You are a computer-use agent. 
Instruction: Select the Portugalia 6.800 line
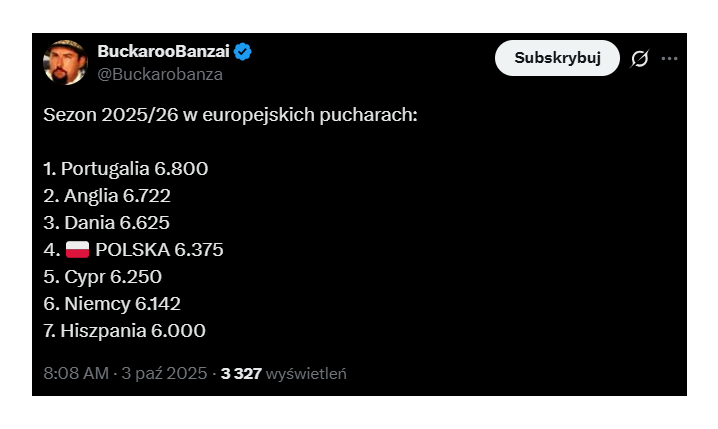tap(126, 169)
